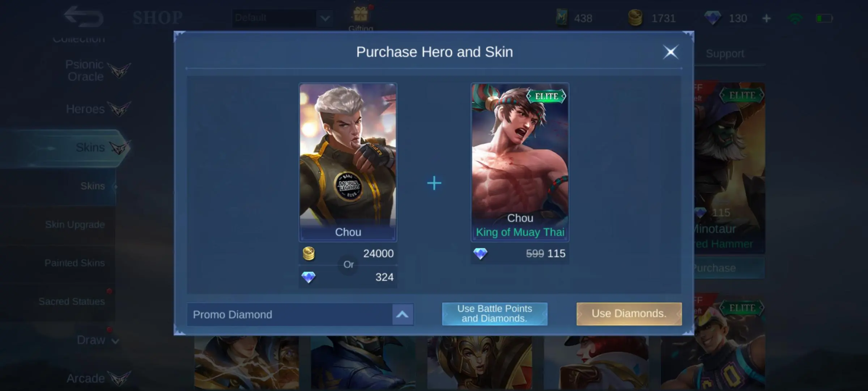Tap the ticket icon showing 438
This screenshot has width=868, height=391.
[561, 17]
